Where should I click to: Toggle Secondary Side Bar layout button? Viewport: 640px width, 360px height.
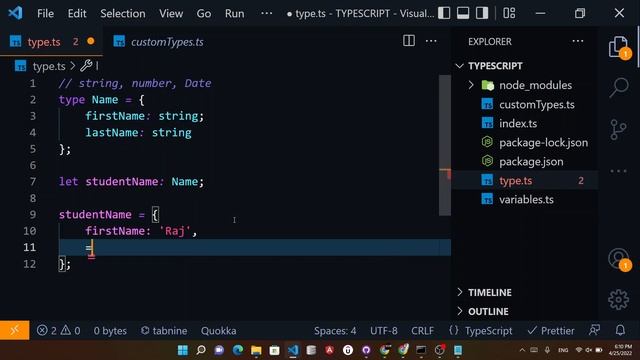point(482,13)
